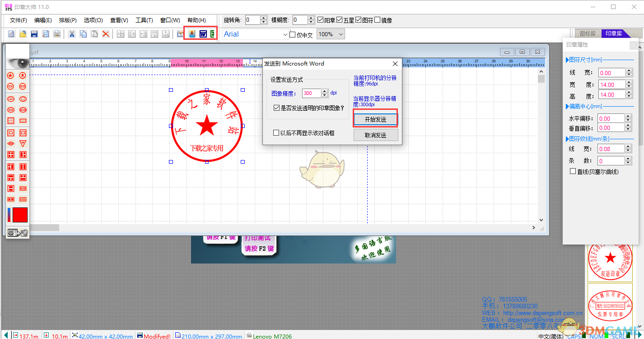Uncheck 是否发送透明的印章图象 option

(275, 108)
